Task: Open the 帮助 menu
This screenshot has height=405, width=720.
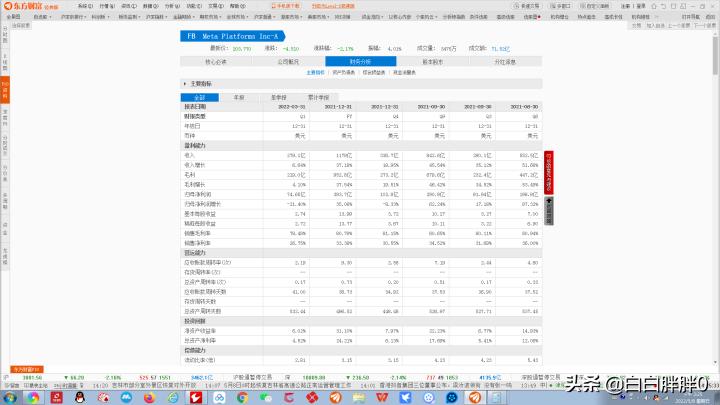Action: pos(237,6)
